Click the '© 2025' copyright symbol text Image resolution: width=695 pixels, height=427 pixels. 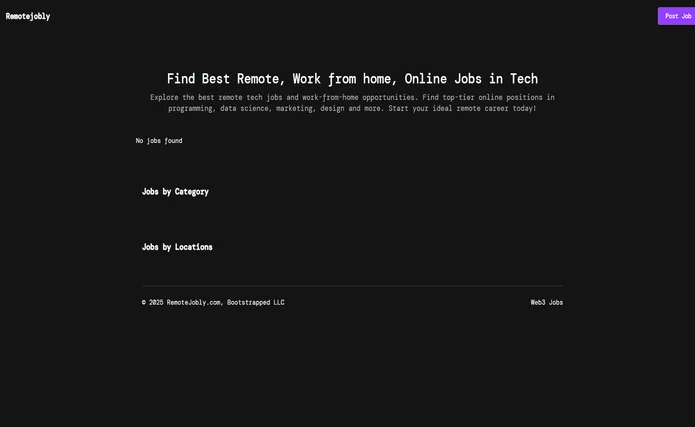(x=152, y=302)
